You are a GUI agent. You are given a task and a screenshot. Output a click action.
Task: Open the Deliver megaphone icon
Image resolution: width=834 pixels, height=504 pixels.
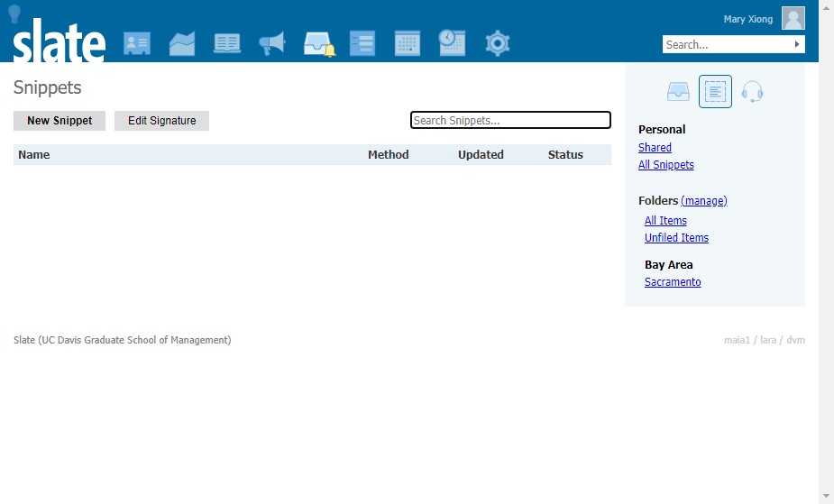coord(271,43)
